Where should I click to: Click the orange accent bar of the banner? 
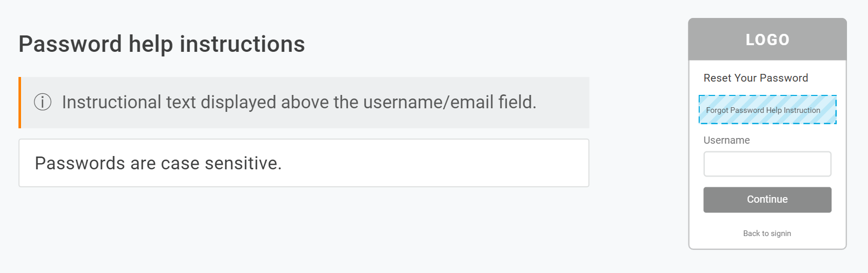point(20,103)
